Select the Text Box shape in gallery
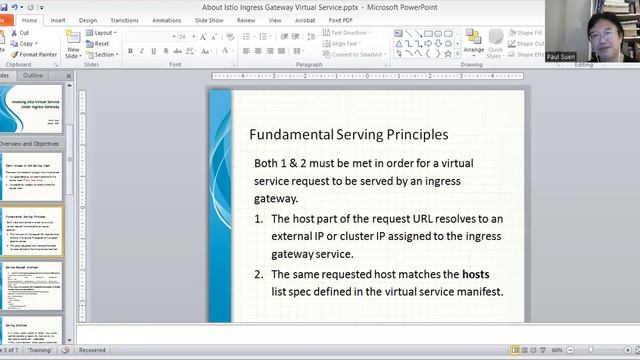The width and height of the screenshot is (640, 360). (x=399, y=33)
